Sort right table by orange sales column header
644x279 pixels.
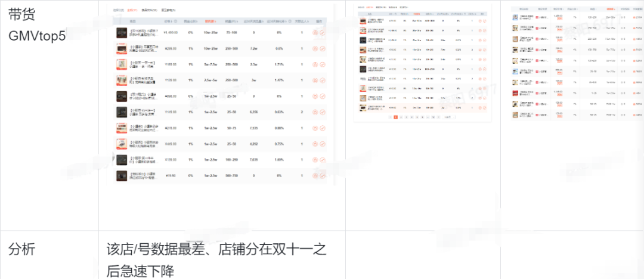coord(611,10)
